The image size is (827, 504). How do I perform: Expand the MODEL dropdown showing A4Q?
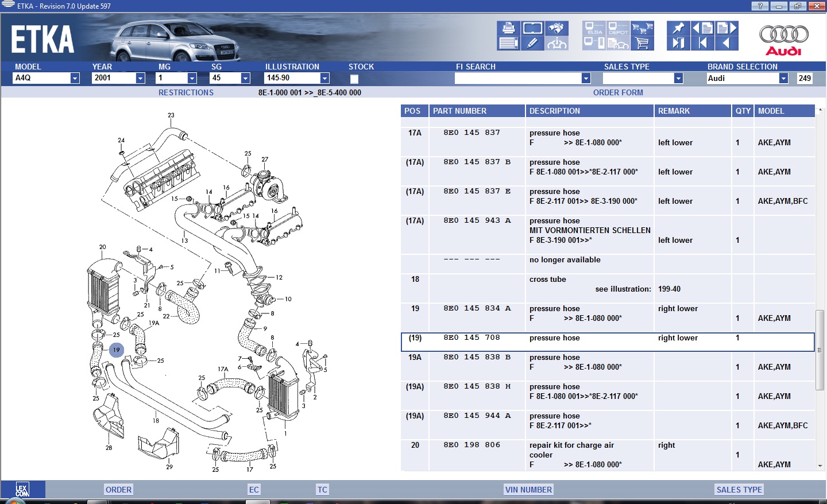[x=75, y=78]
